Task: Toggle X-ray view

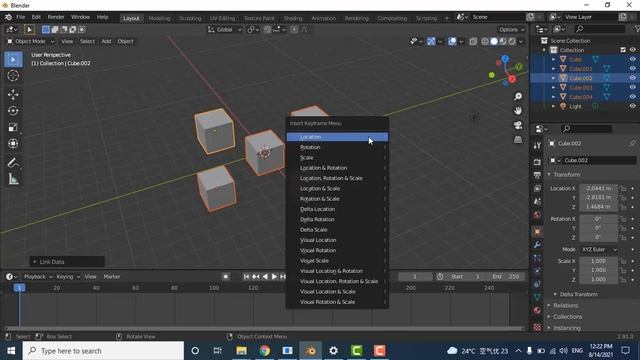Action: click(x=473, y=41)
